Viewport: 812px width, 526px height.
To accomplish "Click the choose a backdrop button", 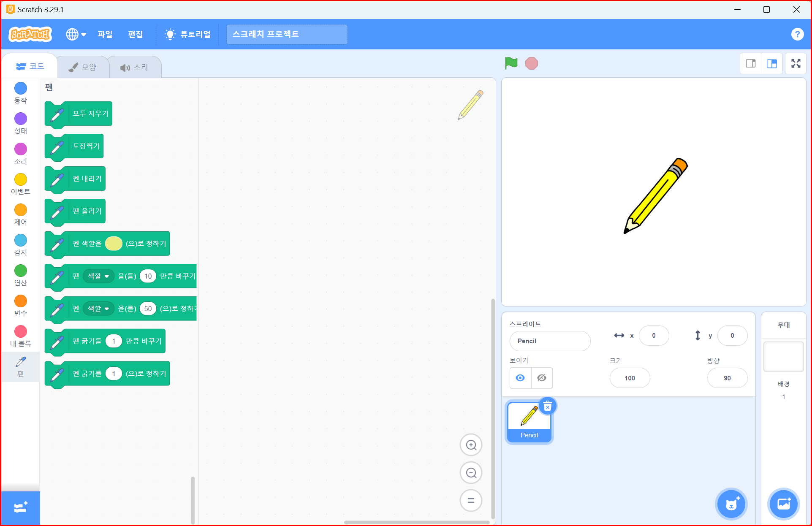I will [784, 504].
